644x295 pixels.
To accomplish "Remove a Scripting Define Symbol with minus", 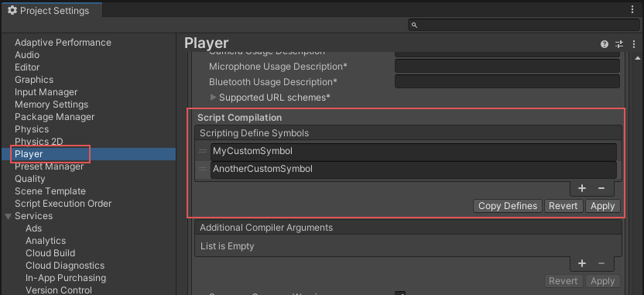I will [x=601, y=188].
